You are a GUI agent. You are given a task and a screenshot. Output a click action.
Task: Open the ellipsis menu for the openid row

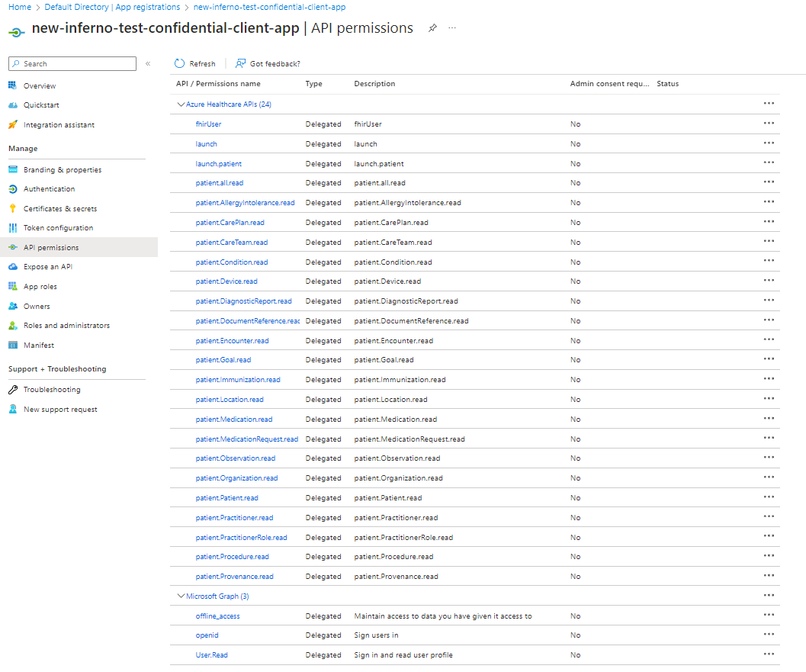(x=769, y=635)
